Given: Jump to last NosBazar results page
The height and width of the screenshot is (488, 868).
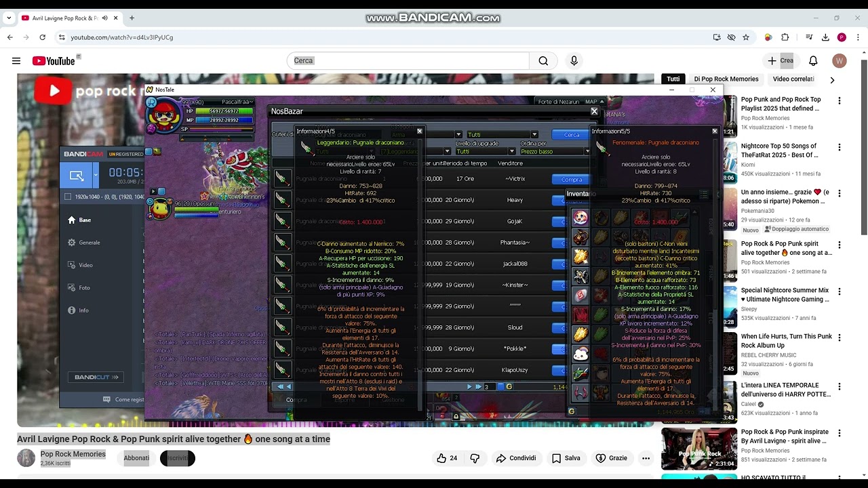Looking at the screenshot, I should (x=477, y=386).
